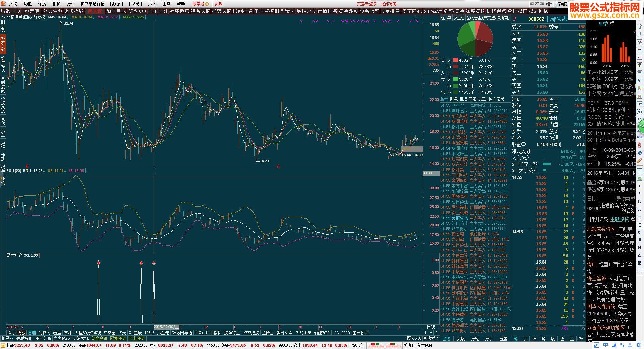Select the pencil drawing tool icon
Image resolution: width=644 pixels, height=349 pixels.
[640, 161]
